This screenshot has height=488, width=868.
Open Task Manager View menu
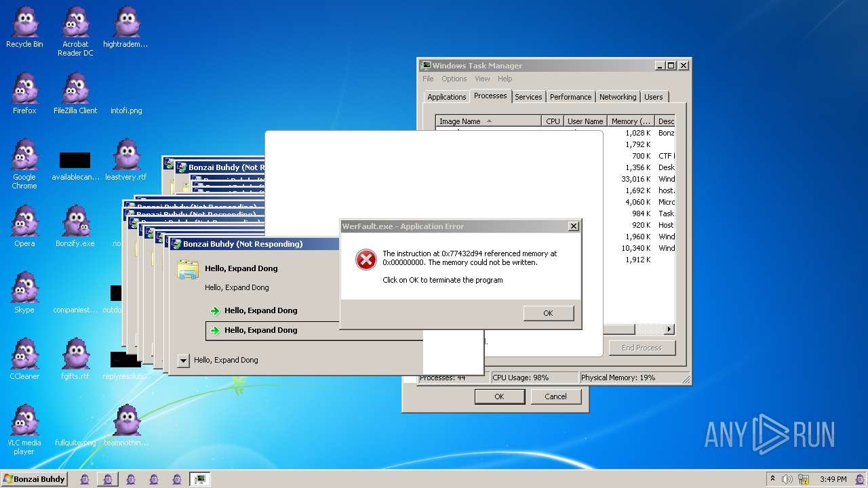click(482, 79)
